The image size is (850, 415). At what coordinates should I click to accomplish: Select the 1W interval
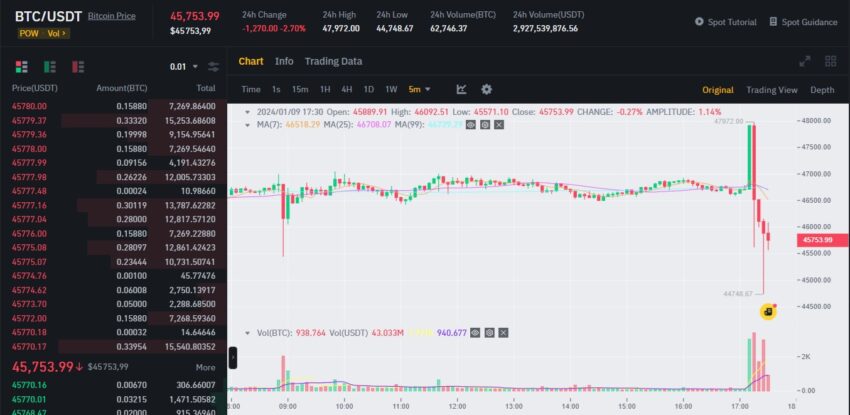pyautogui.click(x=391, y=89)
